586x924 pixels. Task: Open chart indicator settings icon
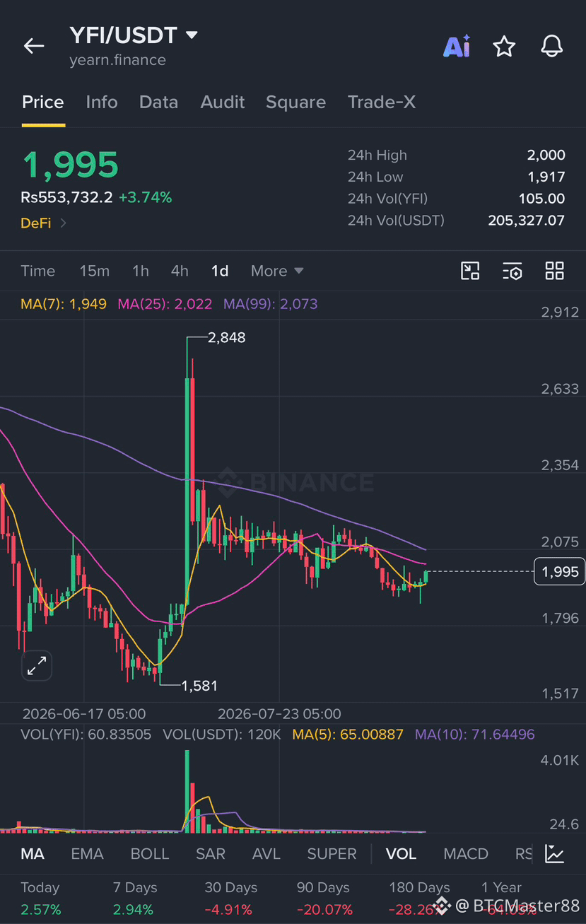pyautogui.click(x=512, y=271)
